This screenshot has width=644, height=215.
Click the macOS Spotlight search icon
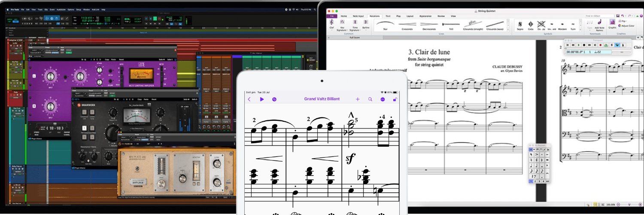[315, 9]
